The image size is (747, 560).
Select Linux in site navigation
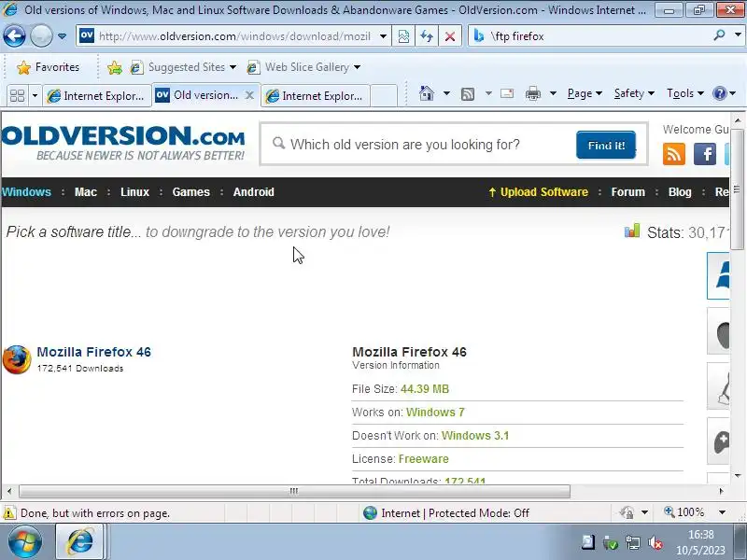134,192
